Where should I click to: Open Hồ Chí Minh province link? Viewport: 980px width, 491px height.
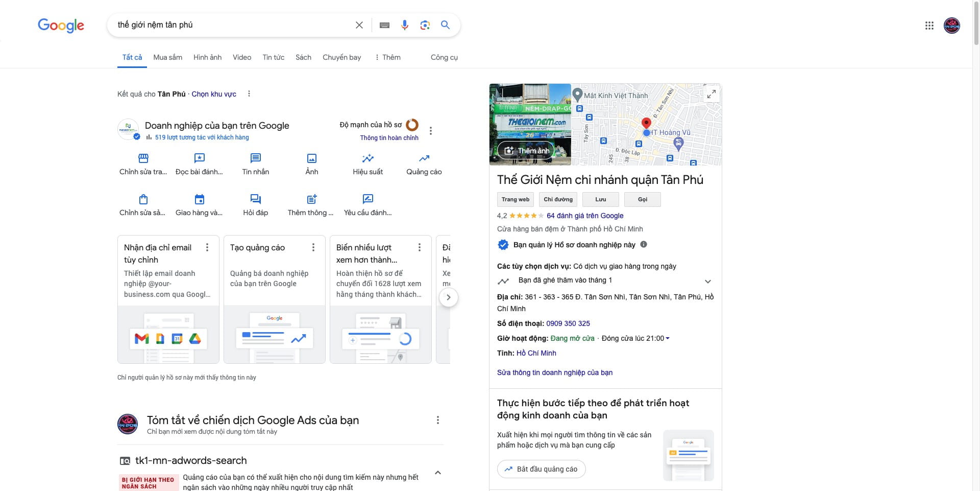point(536,353)
